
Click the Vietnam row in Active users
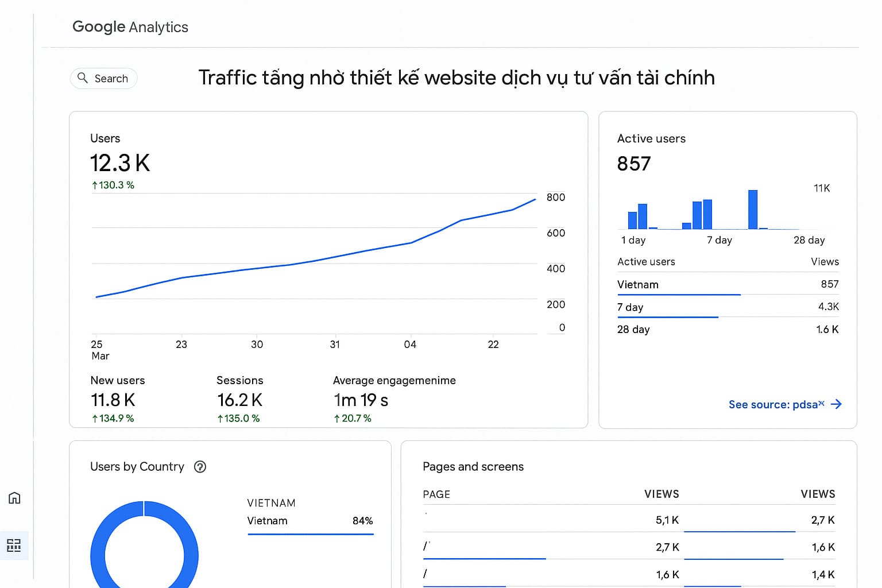click(728, 284)
